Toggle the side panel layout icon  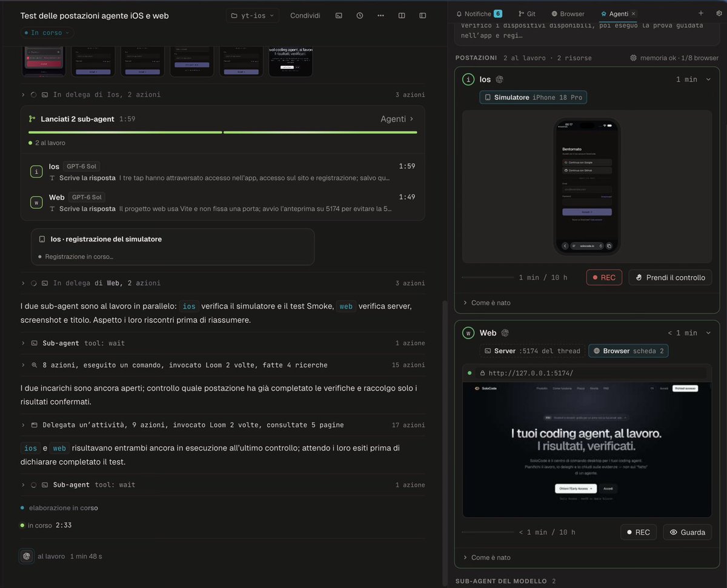point(423,16)
